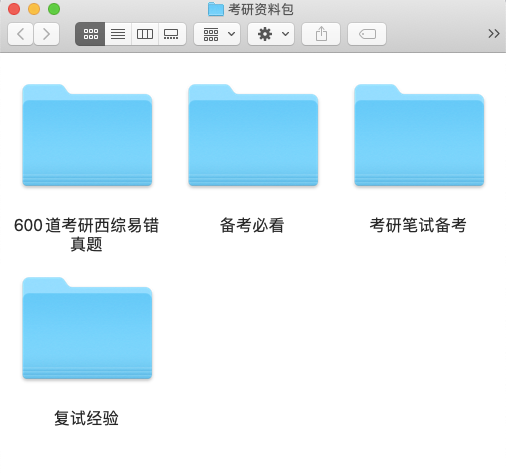This screenshot has width=506, height=473.
Task: Click the 考研资料包 title folder icon
Action: (x=216, y=9)
